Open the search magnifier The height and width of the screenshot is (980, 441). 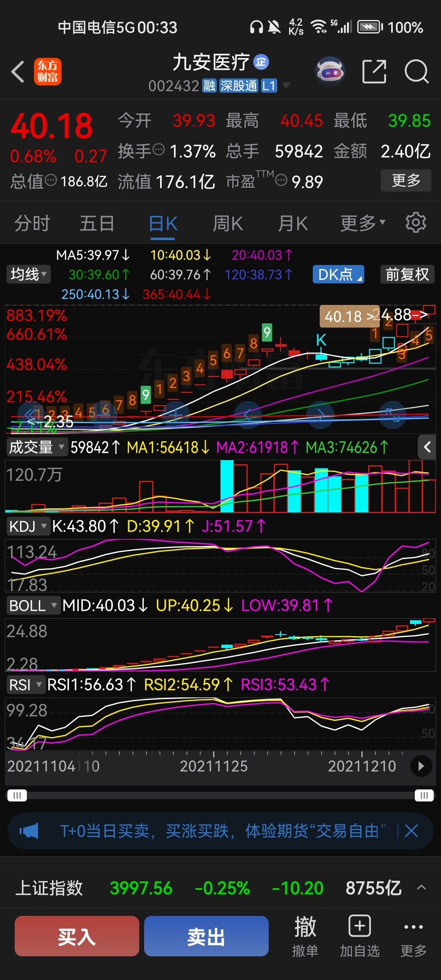(416, 71)
